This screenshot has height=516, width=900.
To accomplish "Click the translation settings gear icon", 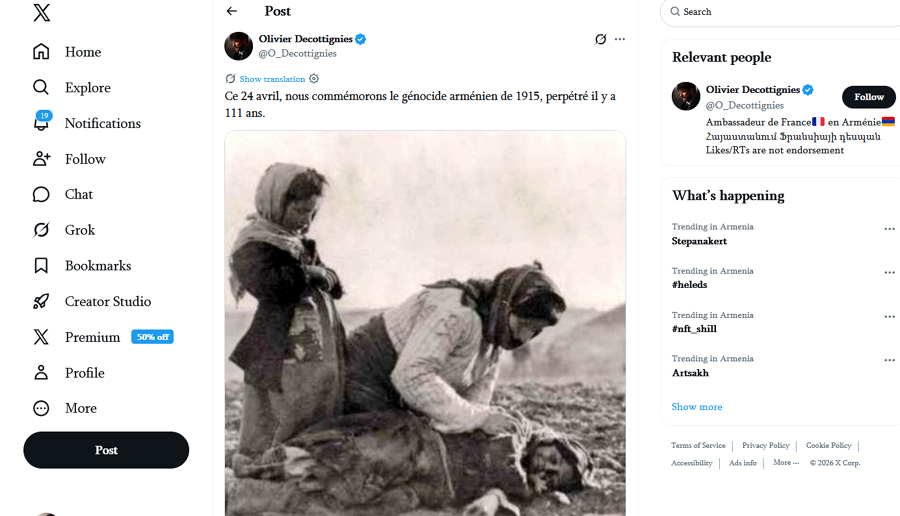I will click(x=314, y=79).
